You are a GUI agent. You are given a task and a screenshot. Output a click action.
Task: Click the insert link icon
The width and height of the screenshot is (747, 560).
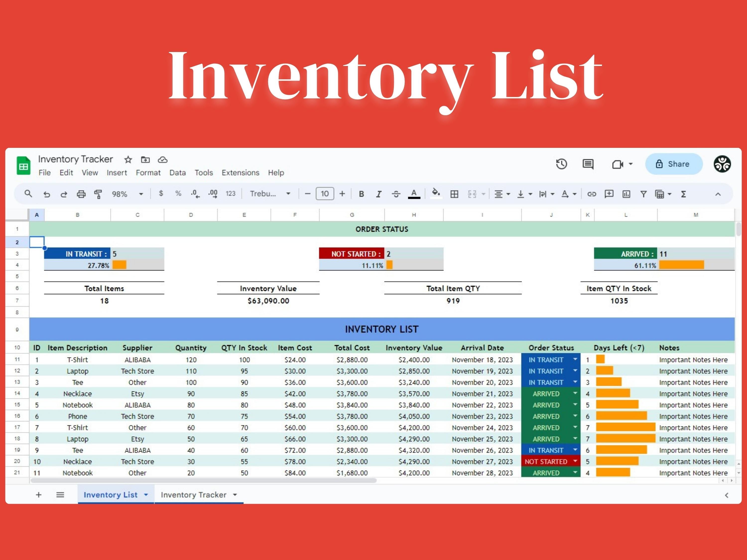click(x=591, y=194)
